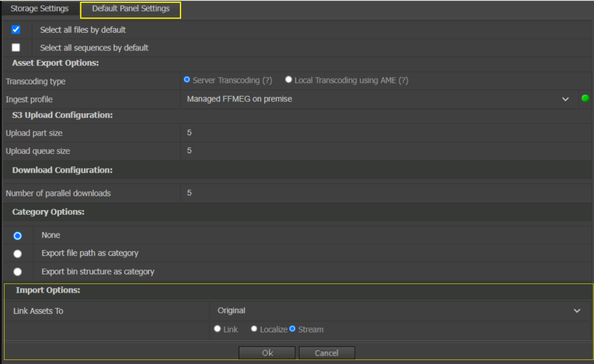Click the Asset Export Options heading
Viewport: 594px width, 364px height.
[56, 63]
